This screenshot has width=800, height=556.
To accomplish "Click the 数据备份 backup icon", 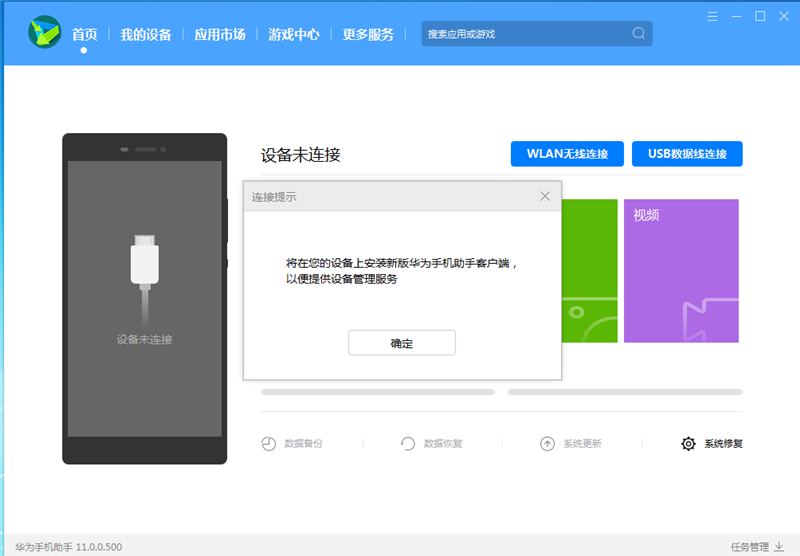I will point(268,444).
